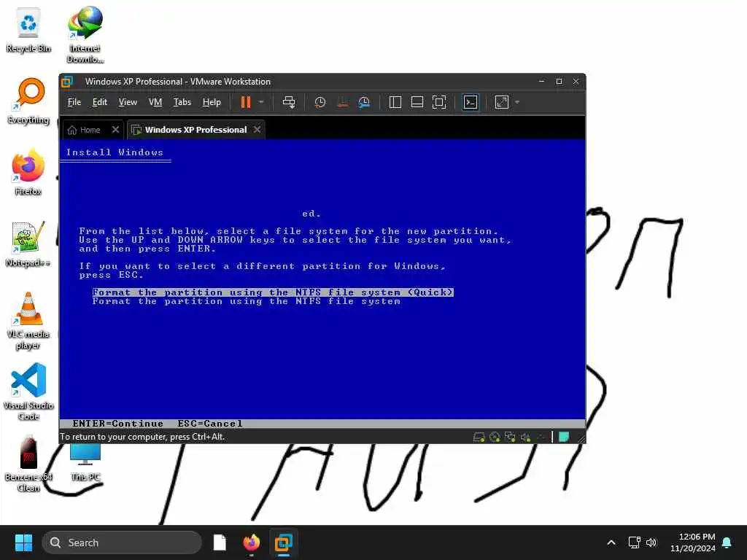Screen dimensions: 747x560
Task: Click ENTER=Continue in setup status bar
Action: pyautogui.click(x=117, y=424)
